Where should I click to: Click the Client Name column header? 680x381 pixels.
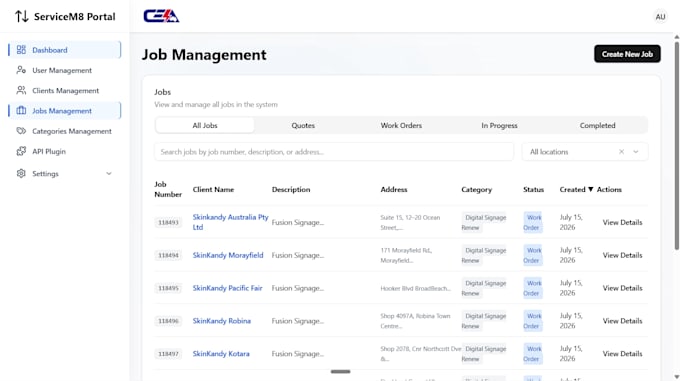pos(213,189)
